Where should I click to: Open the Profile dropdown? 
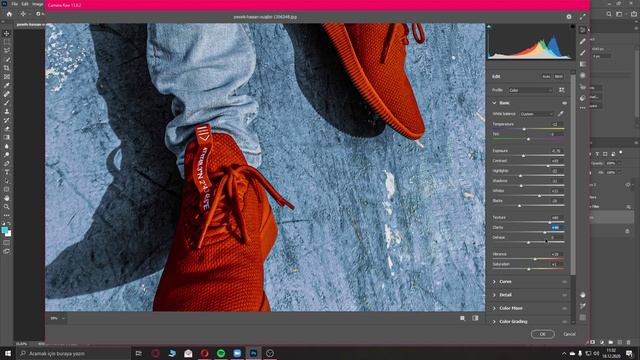coord(530,90)
